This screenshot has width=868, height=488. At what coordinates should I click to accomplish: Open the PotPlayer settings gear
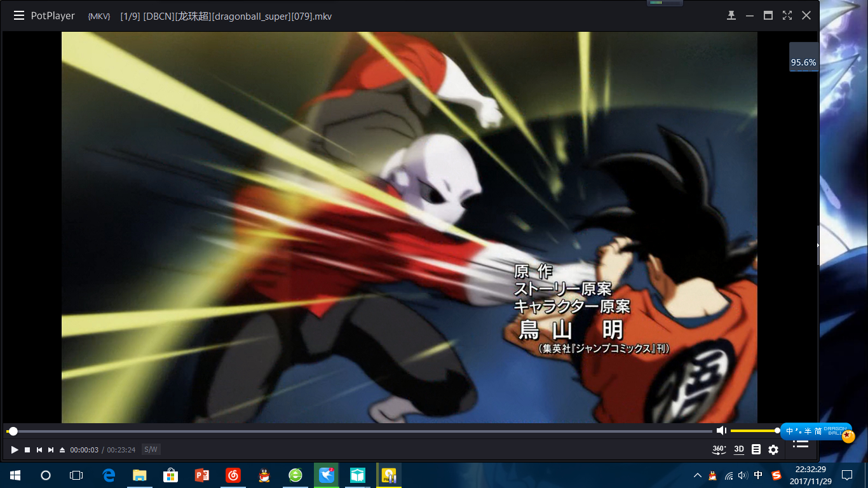point(773,450)
